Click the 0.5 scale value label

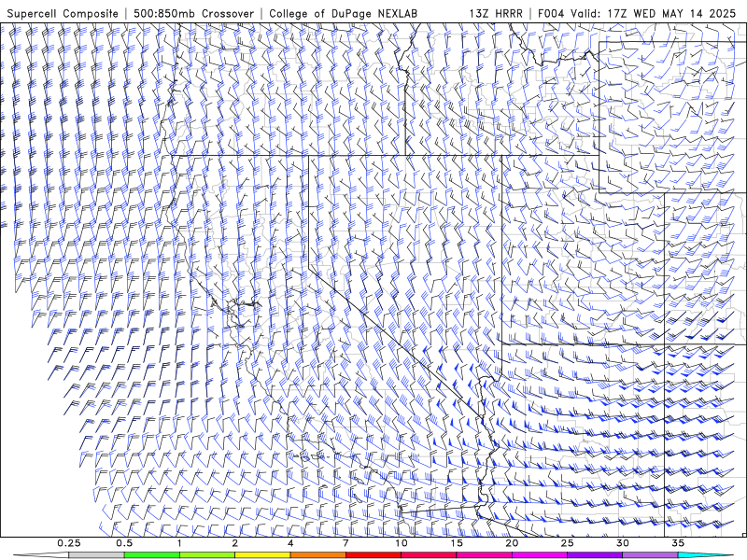pos(124,543)
